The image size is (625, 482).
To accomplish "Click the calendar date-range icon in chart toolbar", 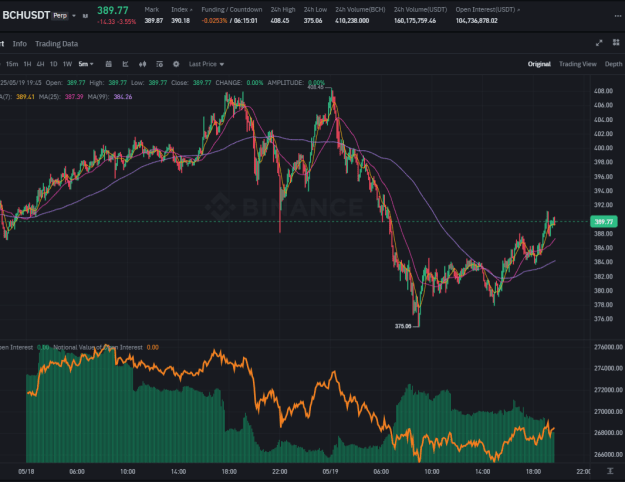I will pos(108,64).
